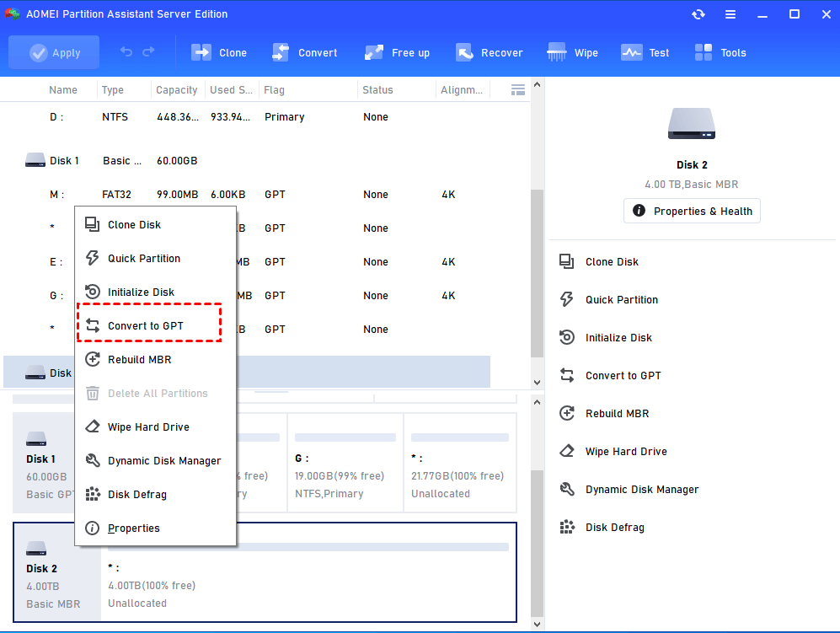
Task: Click the partition list scroll down arrow
Action: coord(537,382)
